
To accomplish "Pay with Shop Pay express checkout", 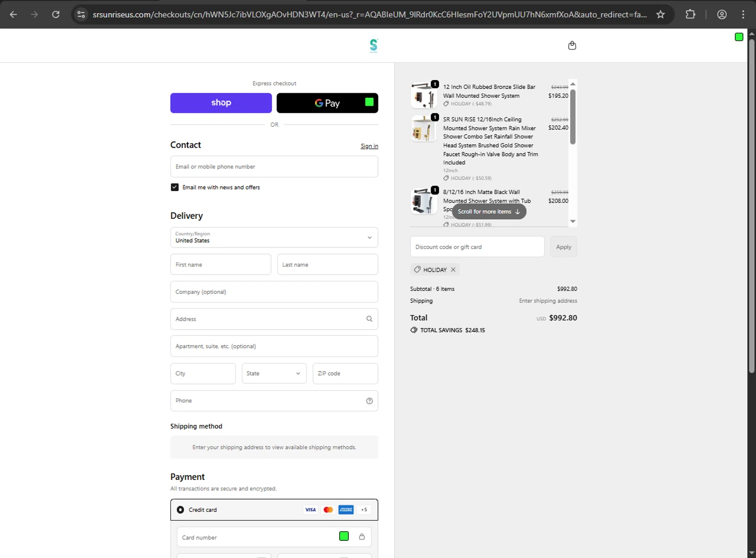I will [x=221, y=103].
